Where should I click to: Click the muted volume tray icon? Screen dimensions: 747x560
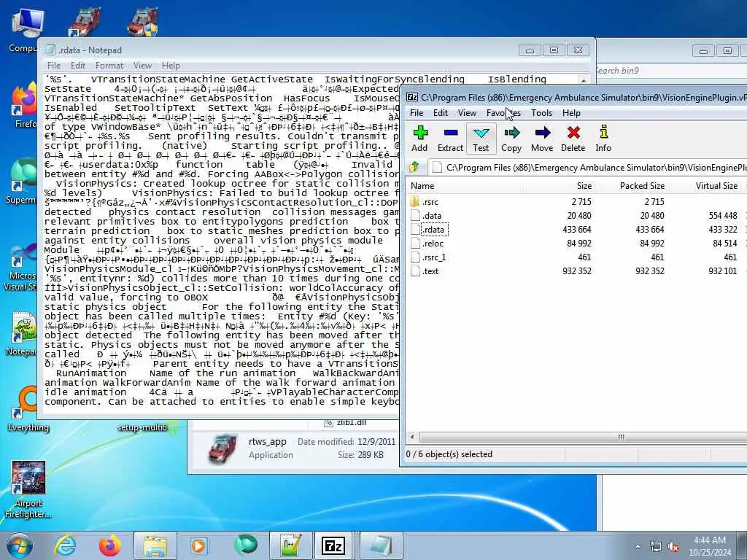pos(673,547)
